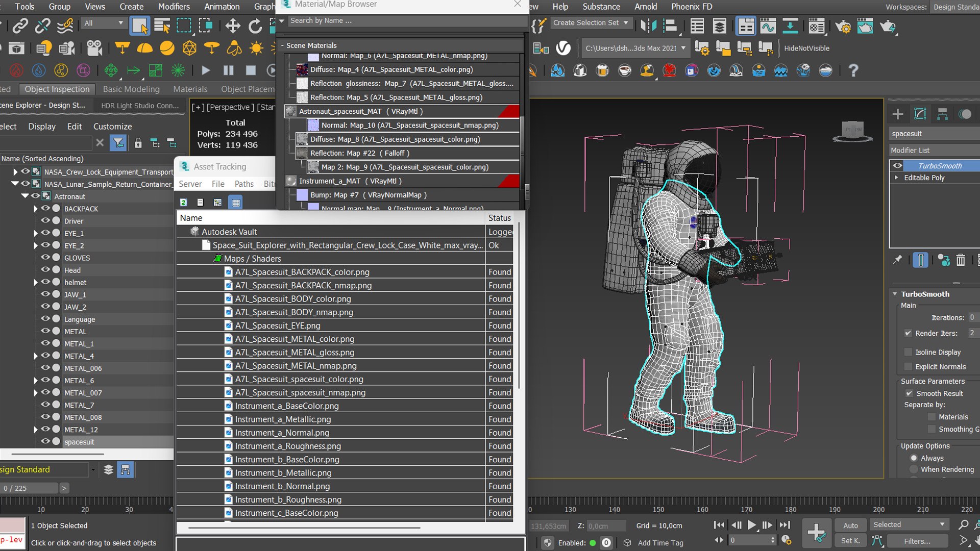Screen dimensions: 980x551
Task: Enable Explicit Normals checkbox
Action: coord(908,366)
